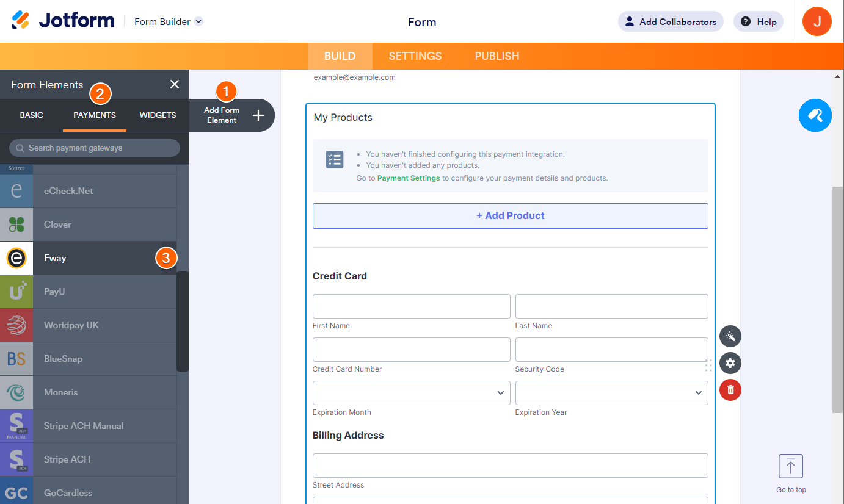This screenshot has width=844, height=504.
Task: Switch to the PUBLISH tab
Action: point(497,56)
